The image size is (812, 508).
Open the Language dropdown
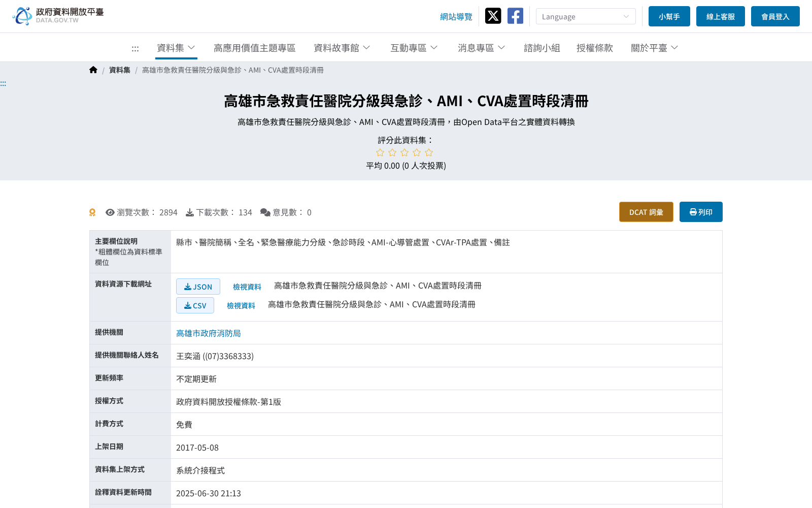point(586,16)
